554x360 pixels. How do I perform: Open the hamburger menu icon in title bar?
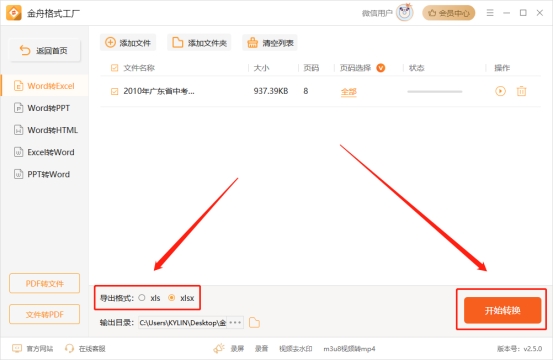click(490, 13)
